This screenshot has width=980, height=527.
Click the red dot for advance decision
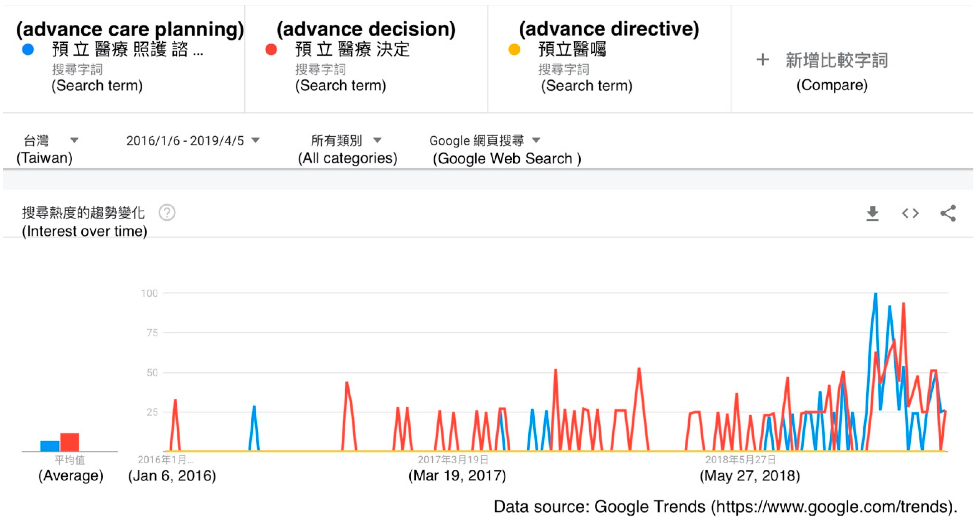(271, 49)
